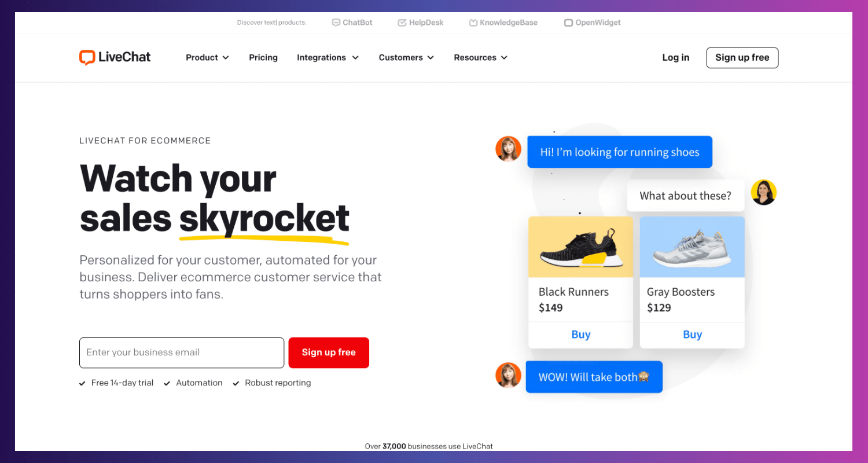The image size is (868, 463).
Task: Click Over 37,000 businesses use LiveChat text
Action: 429,446
